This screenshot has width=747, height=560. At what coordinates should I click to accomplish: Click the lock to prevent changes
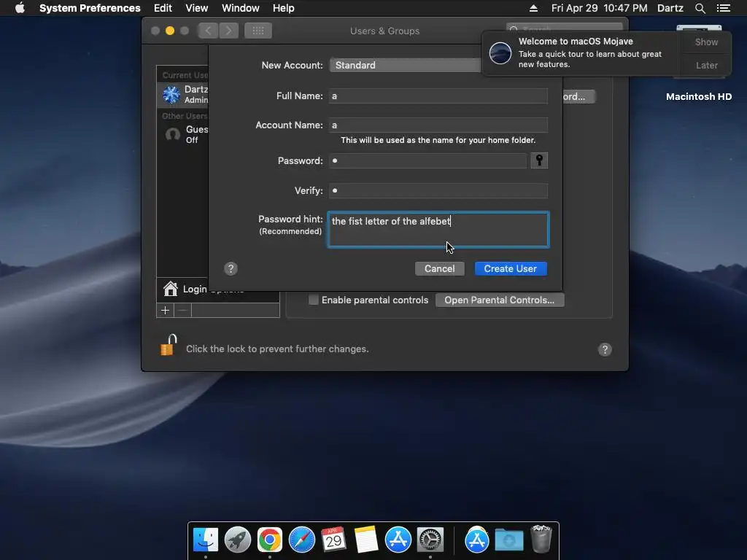(169, 345)
